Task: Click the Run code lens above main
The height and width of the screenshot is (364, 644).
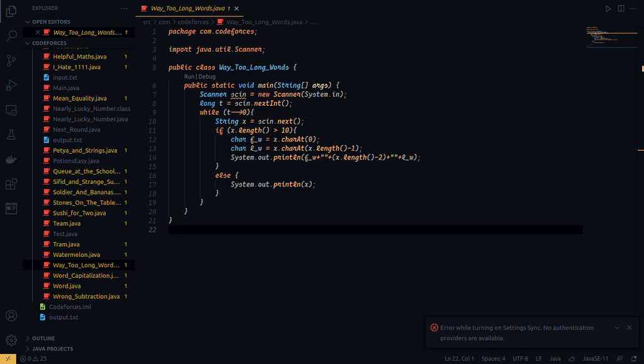Action: [x=189, y=76]
